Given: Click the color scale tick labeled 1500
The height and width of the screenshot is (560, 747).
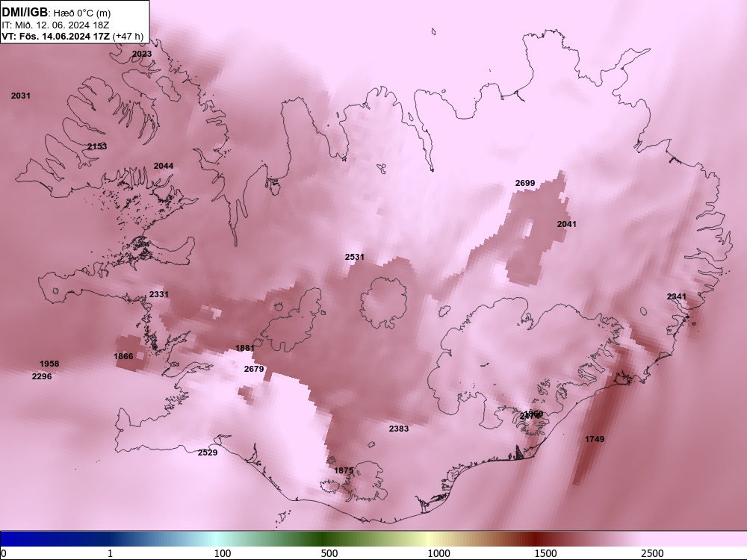Looking at the screenshot, I should pyautogui.click(x=545, y=553).
